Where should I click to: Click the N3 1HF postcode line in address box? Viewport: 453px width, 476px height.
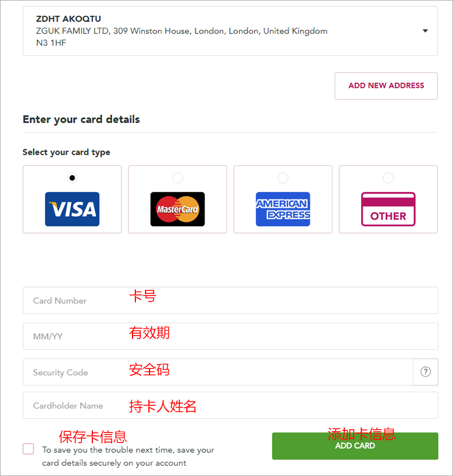tap(51, 43)
